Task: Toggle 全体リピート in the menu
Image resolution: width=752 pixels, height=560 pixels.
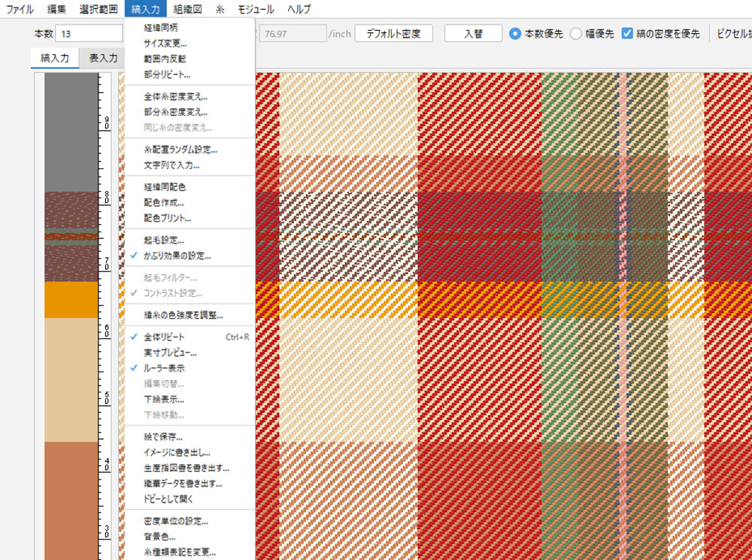Action: point(164,337)
